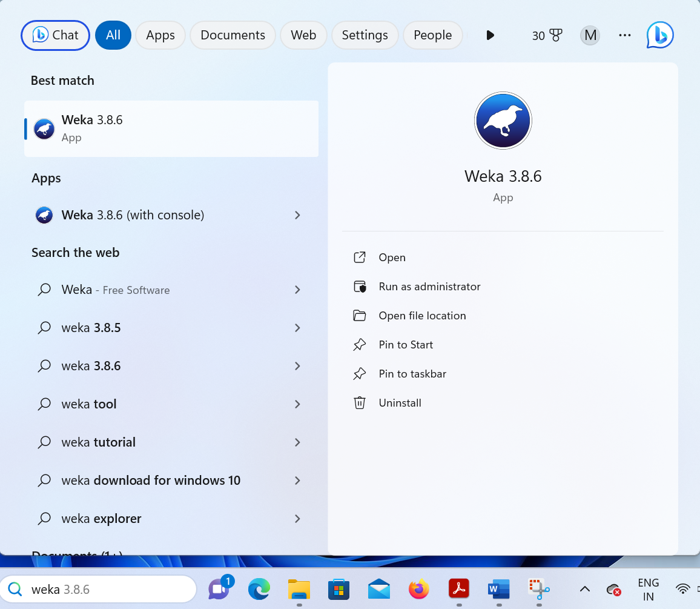Select the All filter tab
The image size is (700, 609).
tap(113, 35)
